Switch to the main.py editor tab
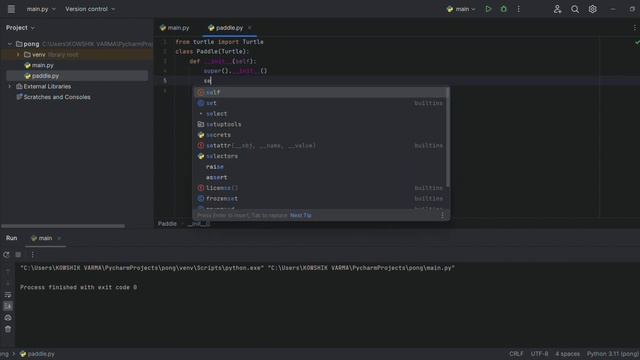Viewport: 640px width, 360px height. (x=175, y=28)
